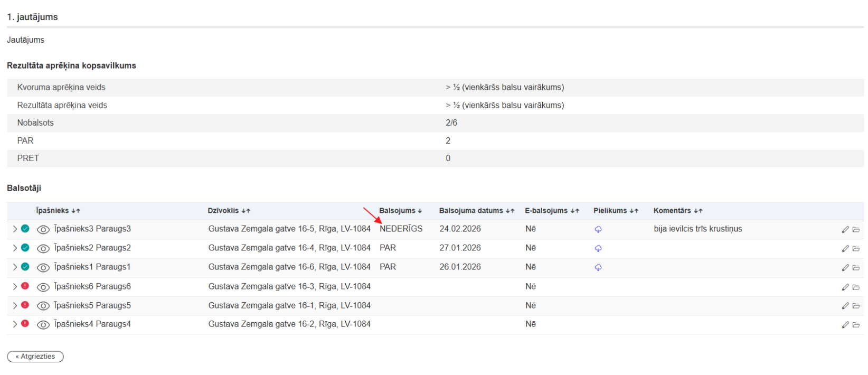
Task: Expand row details for Īpašnieks2 Paraugs2
Action: (15, 248)
